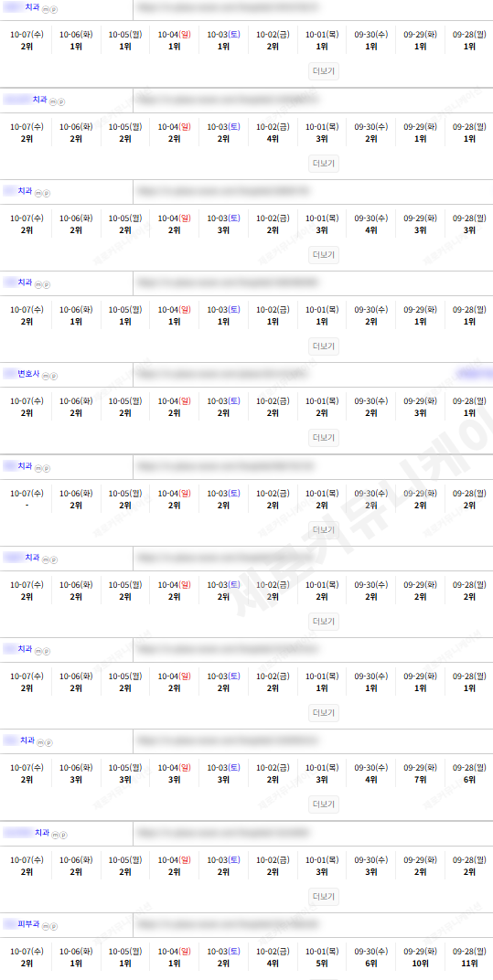This screenshot has width=493, height=980.
Task: Click p icon of 치과 entry directly above 피부과
Action: [63, 835]
